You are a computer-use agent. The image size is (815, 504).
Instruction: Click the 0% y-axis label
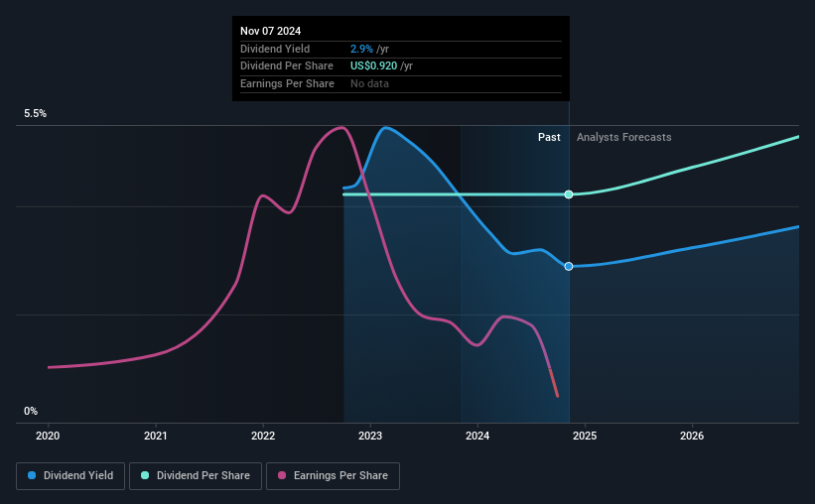(x=31, y=412)
